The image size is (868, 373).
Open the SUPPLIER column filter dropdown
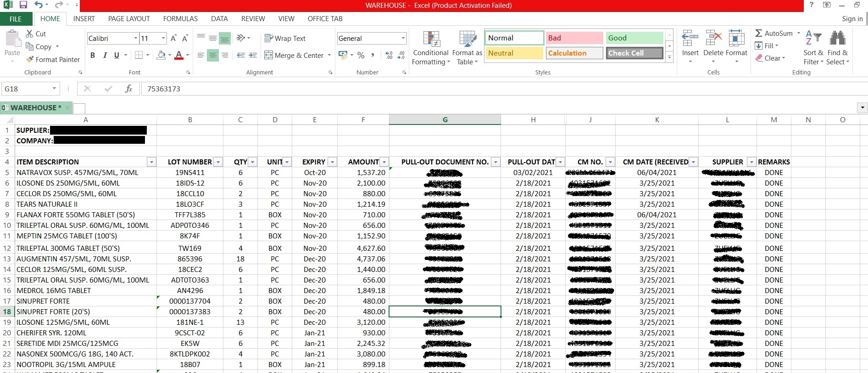click(x=751, y=162)
